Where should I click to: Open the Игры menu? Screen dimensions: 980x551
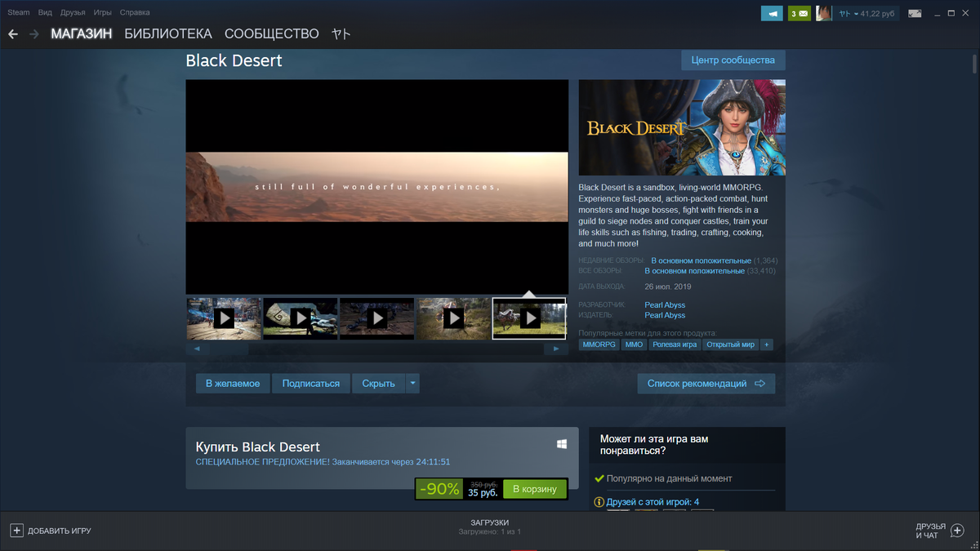click(103, 13)
